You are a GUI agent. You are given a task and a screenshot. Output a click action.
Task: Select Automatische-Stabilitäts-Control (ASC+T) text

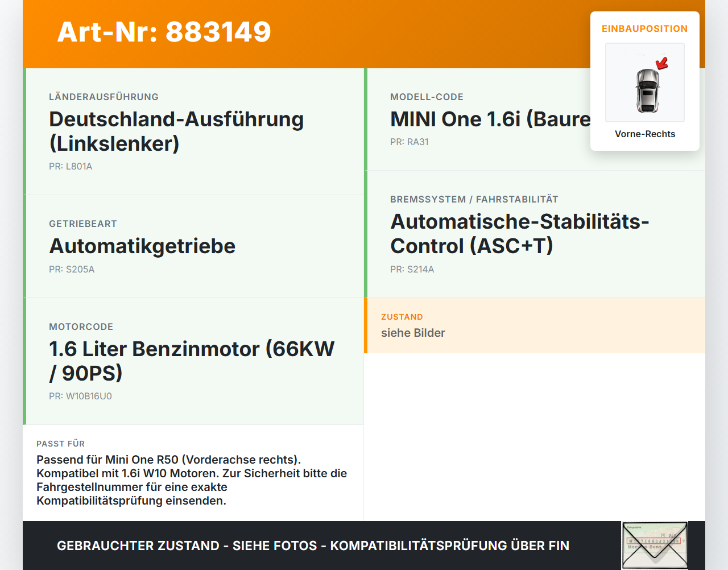pyautogui.click(x=520, y=234)
